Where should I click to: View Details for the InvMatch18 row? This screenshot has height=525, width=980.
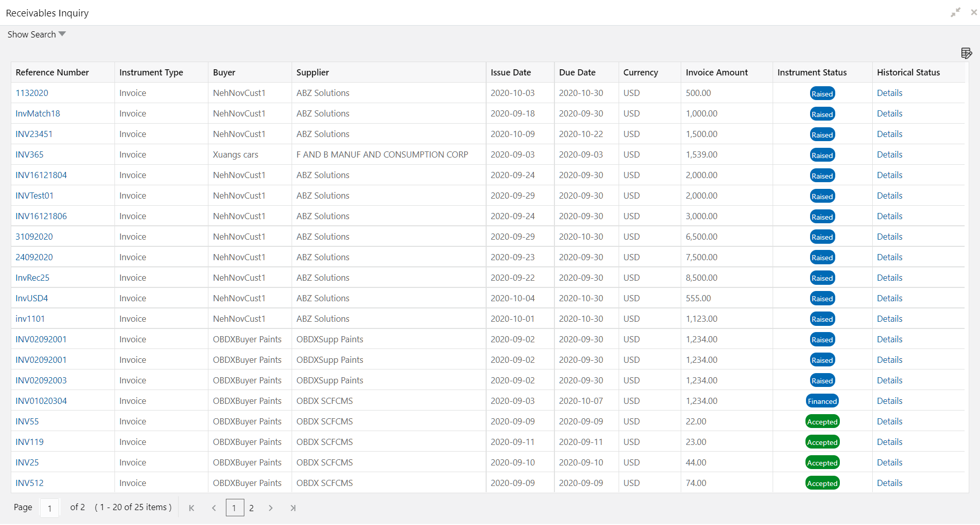point(889,113)
